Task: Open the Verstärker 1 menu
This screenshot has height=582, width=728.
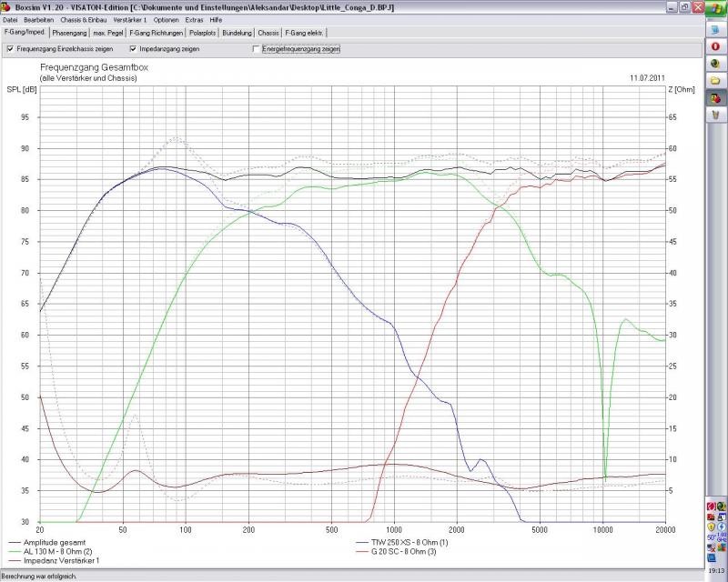Action: (x=130, y=19)
